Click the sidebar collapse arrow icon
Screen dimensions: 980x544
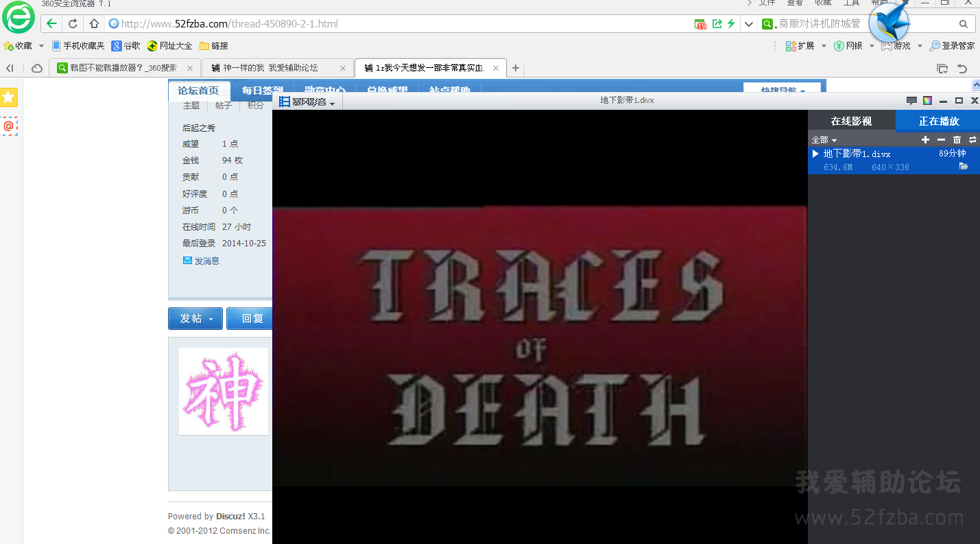coord(10,68)
